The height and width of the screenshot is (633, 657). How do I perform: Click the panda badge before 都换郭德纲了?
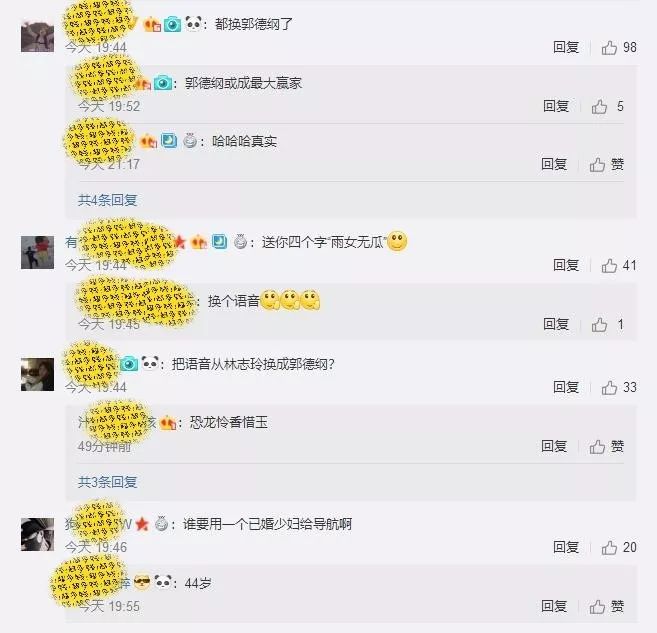(193, 23)
